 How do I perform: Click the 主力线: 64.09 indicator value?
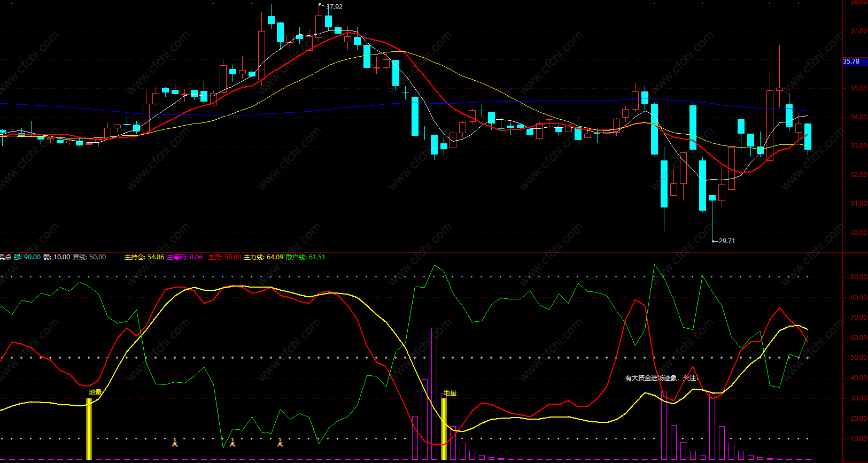click(x=263, y=257)
